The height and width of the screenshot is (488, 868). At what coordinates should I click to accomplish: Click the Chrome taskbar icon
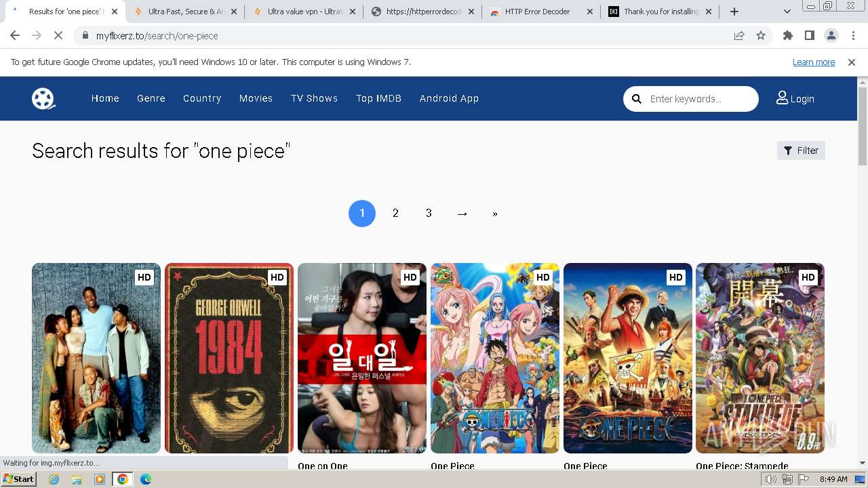(x=123, y=479)
